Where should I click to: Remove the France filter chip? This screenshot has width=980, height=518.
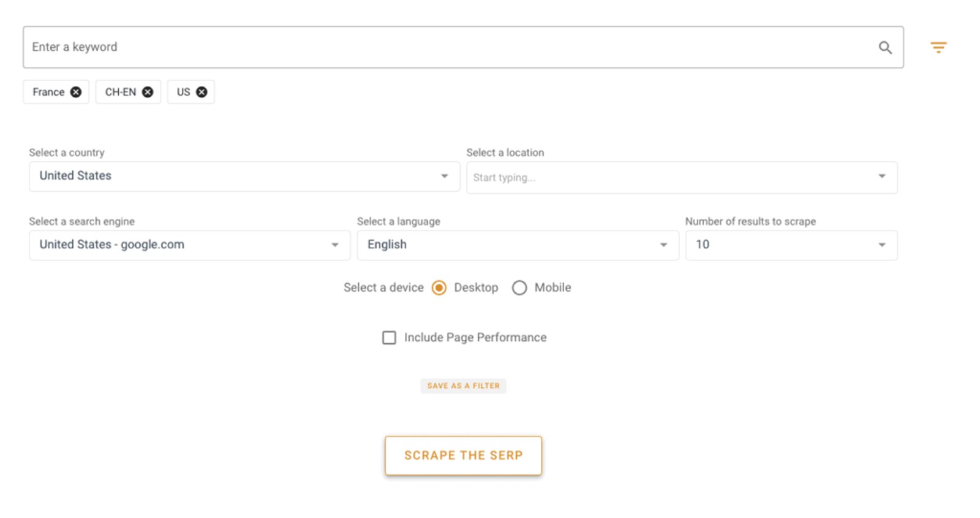[76, 92]
